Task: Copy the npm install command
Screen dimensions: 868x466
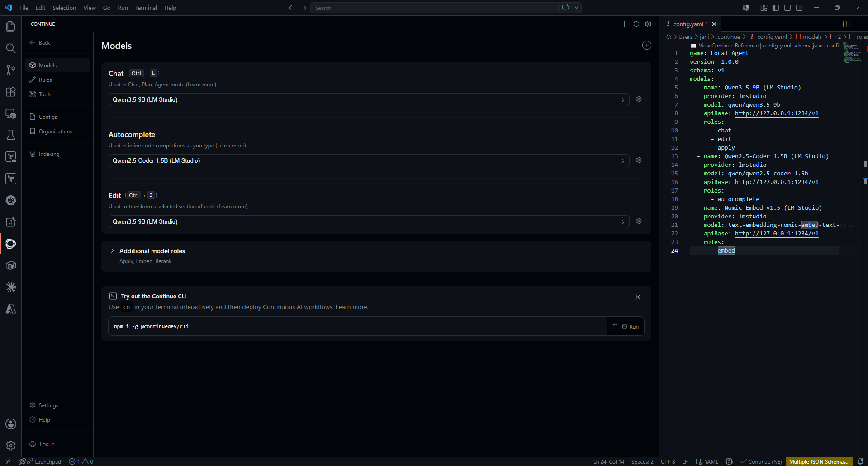Action: pyautogui.click(x=615, y=326)
